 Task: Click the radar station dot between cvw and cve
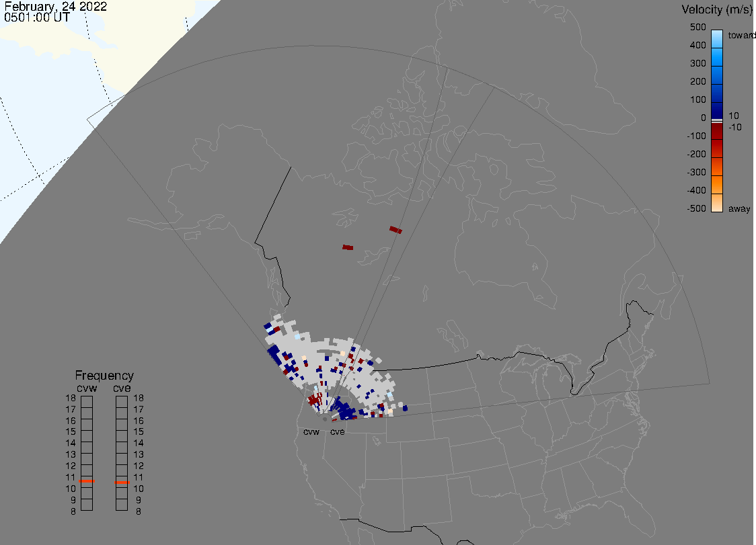(x=325, y=419)
